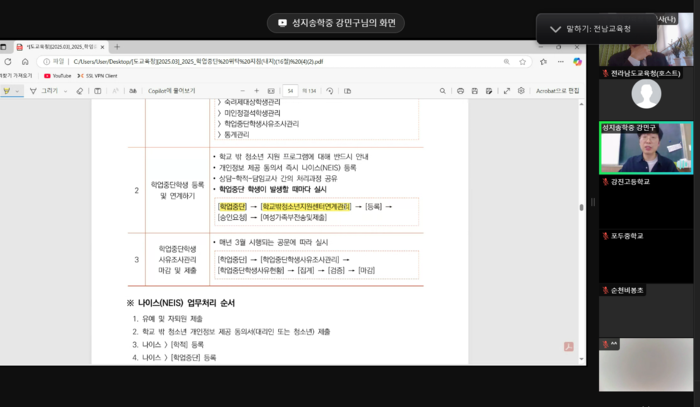The width and height of the screenshot is (700, 407).
Task: Rotate the PDF page with rotate icon
Action: click(x=329, y=91)
